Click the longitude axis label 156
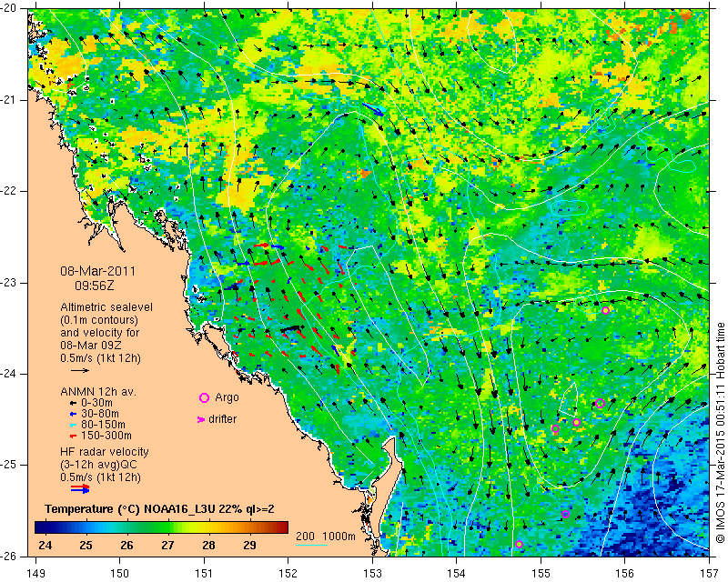The image size is (728, 582). 625,574
